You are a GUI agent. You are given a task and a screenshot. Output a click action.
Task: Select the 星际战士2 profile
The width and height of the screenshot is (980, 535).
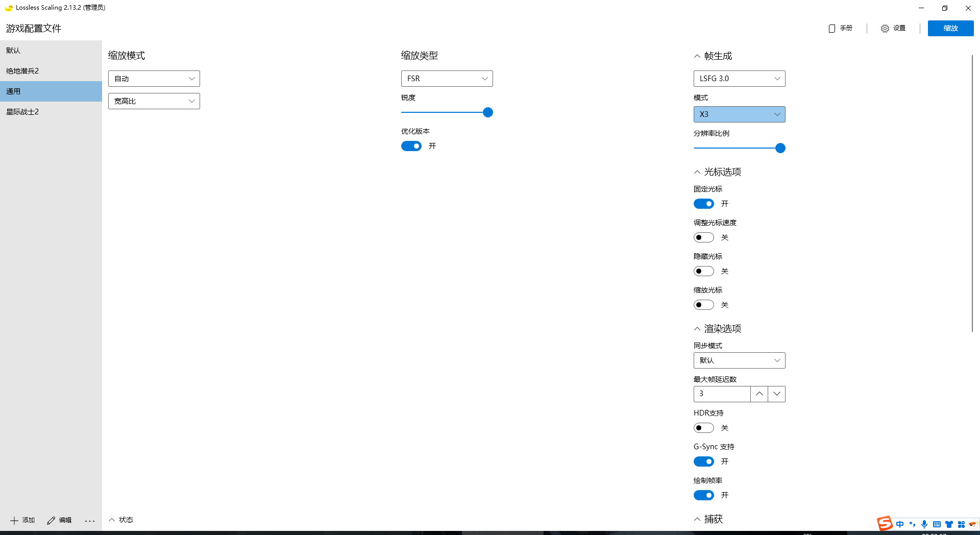pos(51,112)
